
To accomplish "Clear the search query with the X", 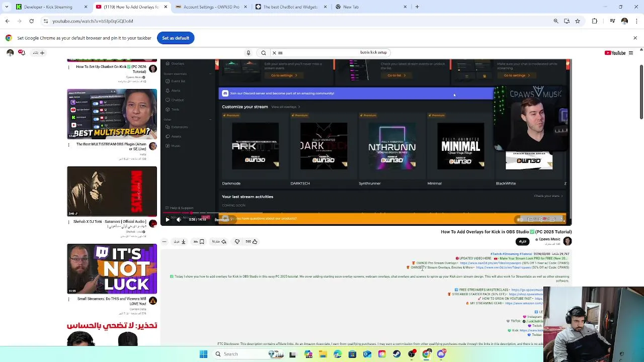I will pyautogui.click(x=274, y=53).
